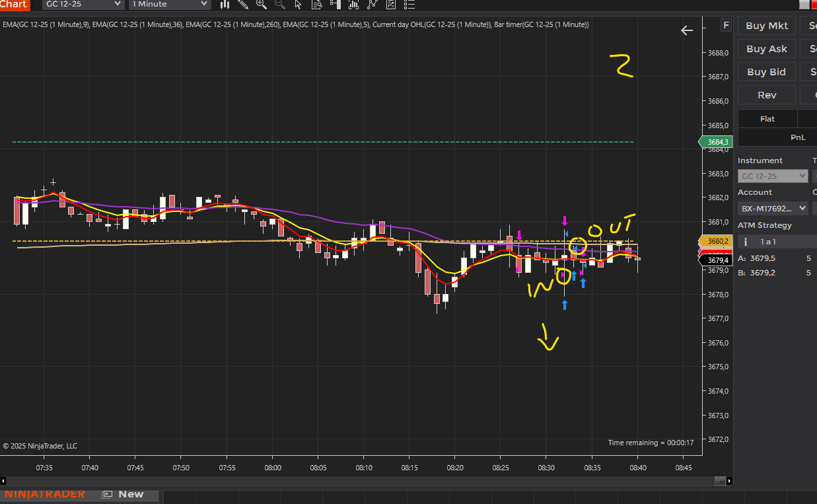Image resolution: width=817 pixels, height=504 pixels.
Task: Click the zoom in magnifier icon
Action: pos(262,4)
